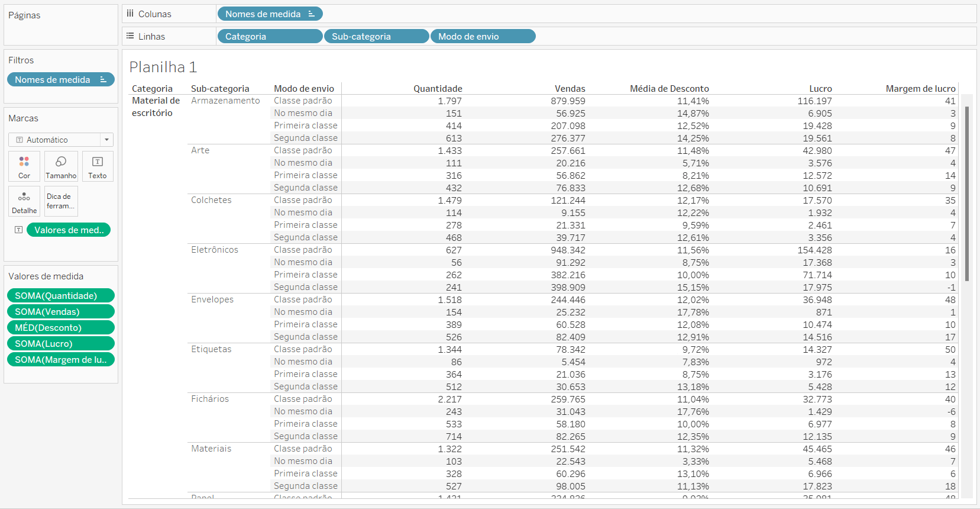Select the Fichários sub-category label
Image resolution: width=980 pixels, height=509 pixels.
point(210,399)
